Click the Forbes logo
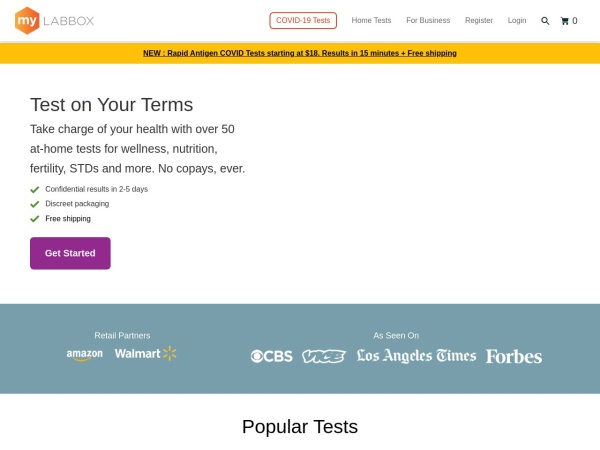The height and width of the screenshot is (450, 600). (x=514, y=356)
